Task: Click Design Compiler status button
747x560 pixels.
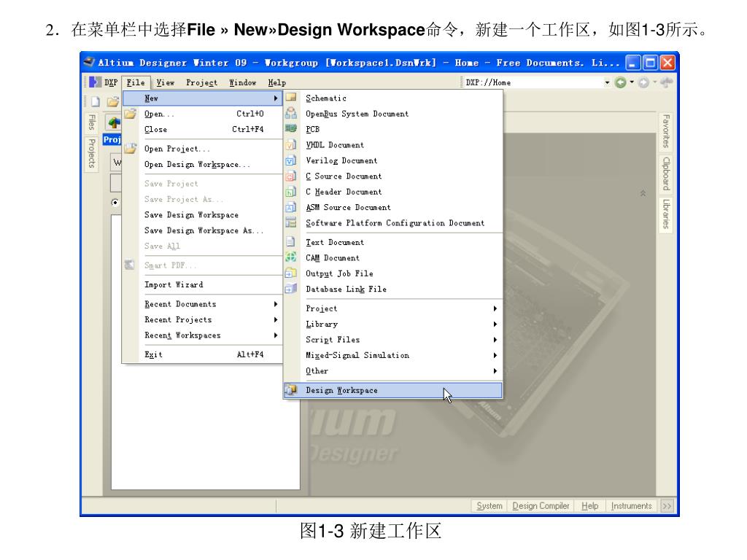Action: click(541, 506)
